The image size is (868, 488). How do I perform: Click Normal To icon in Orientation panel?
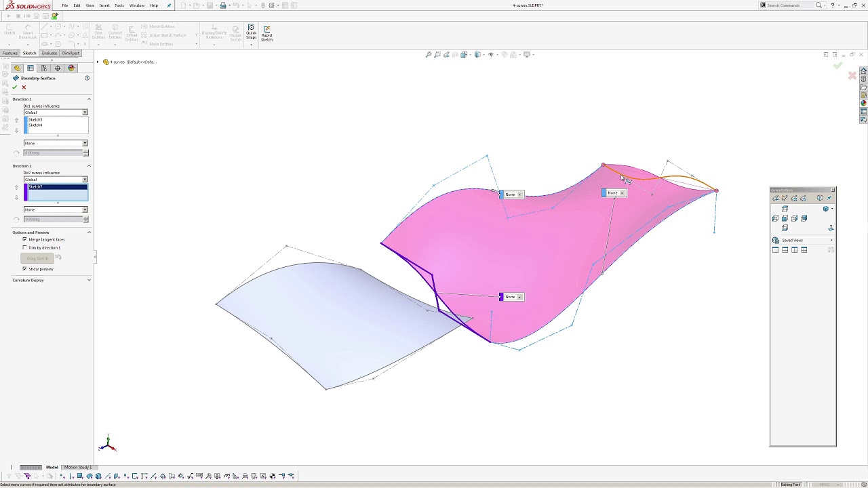(831, 228)
